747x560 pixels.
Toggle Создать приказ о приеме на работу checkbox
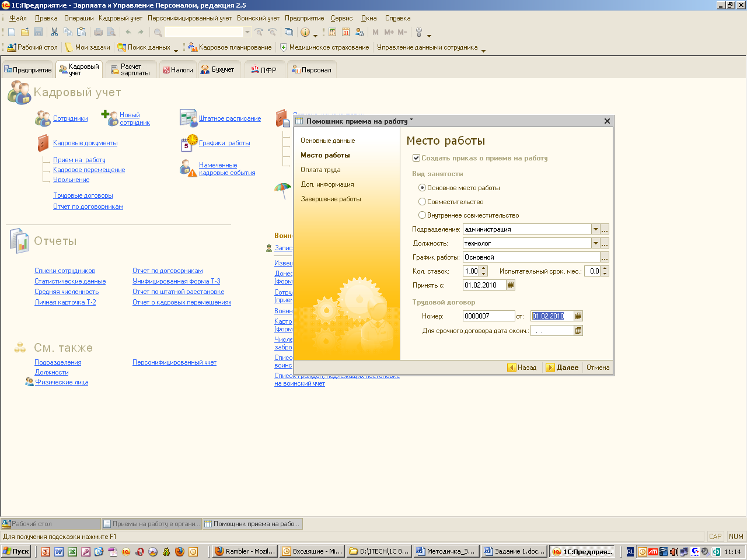416,158
